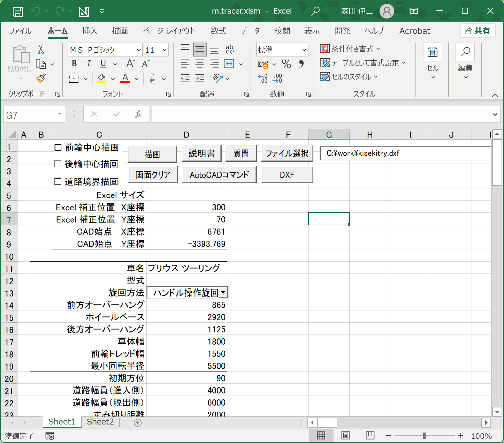Toggle the 道路境界描画 checkbox
Viewport: 504px width, 443px height.
(x=58, y=181)
